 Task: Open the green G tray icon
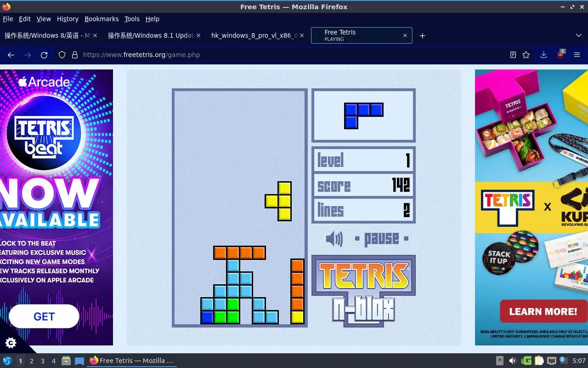(526, 361)
